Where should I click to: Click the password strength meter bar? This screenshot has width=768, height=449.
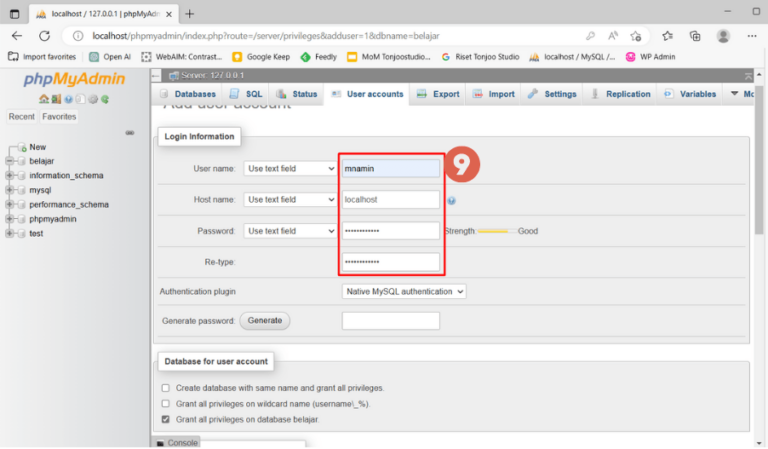point(497,231)
